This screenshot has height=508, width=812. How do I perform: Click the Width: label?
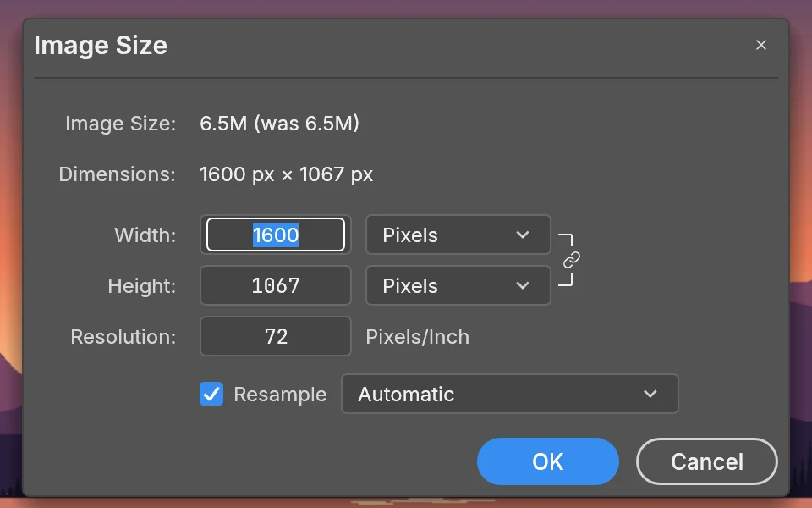(145, 235)
